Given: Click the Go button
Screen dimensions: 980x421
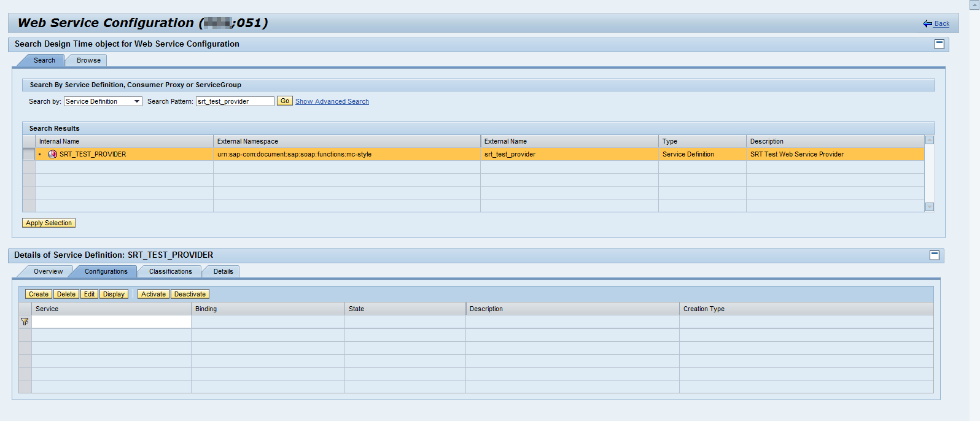Looking at the screenshot, I should click(285, 101).
